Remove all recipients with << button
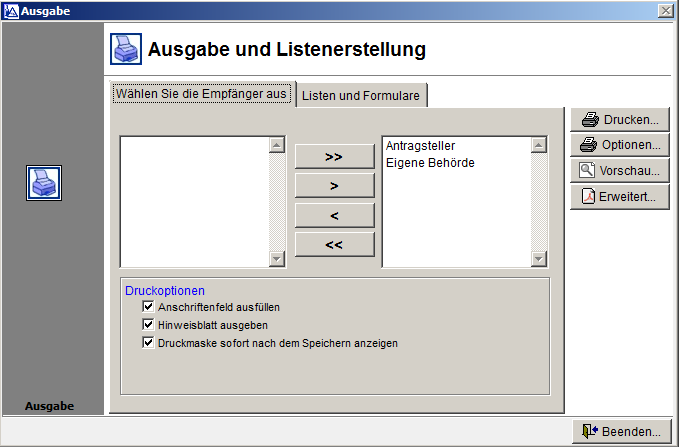The image size is (679, 447). tap(334, 244)
